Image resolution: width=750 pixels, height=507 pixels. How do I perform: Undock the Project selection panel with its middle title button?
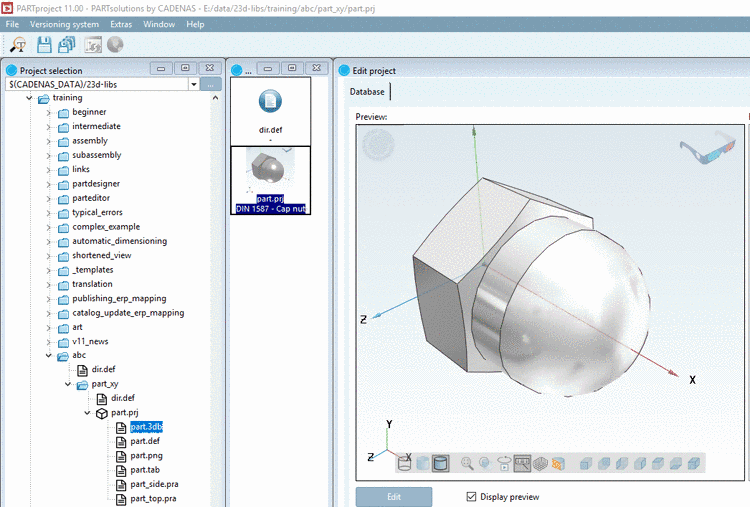[185, 68]
